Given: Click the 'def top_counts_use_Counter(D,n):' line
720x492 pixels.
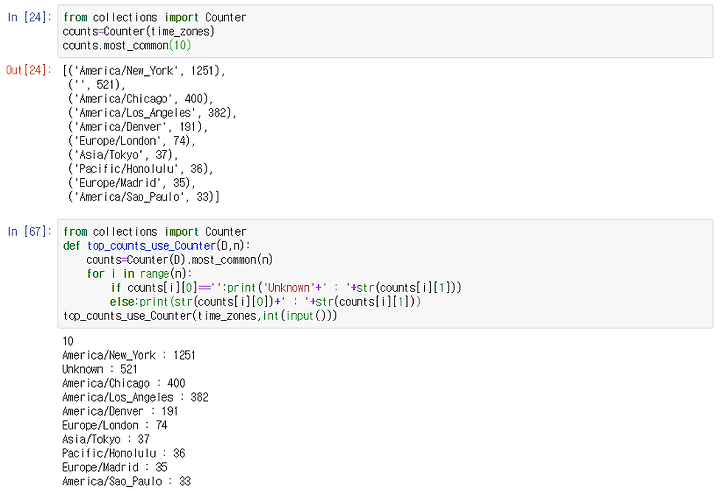Looking at the screenshot, I should [x=157, y=246].
